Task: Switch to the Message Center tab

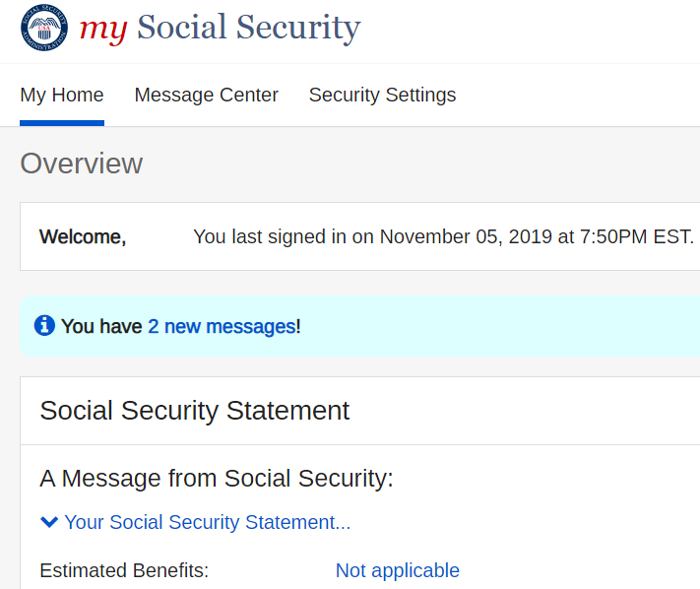Action: 206,96
